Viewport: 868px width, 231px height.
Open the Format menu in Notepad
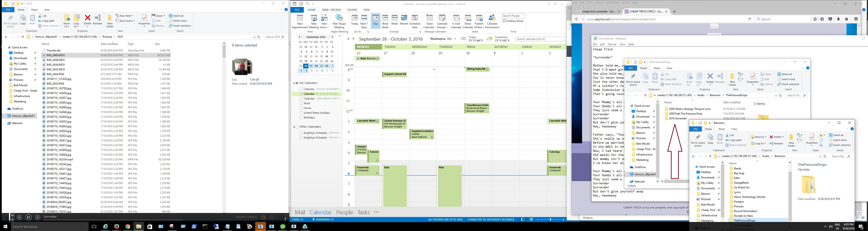click(612, 44)
